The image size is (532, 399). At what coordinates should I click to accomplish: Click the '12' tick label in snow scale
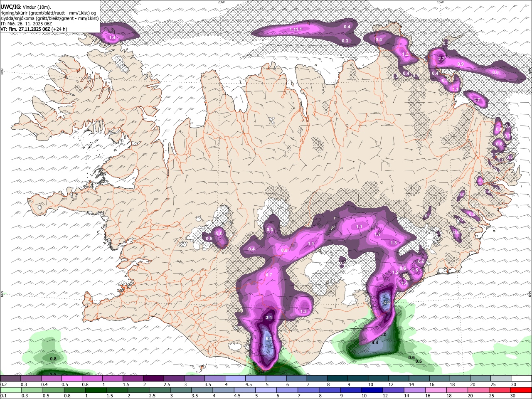click(x=390, y=385)
